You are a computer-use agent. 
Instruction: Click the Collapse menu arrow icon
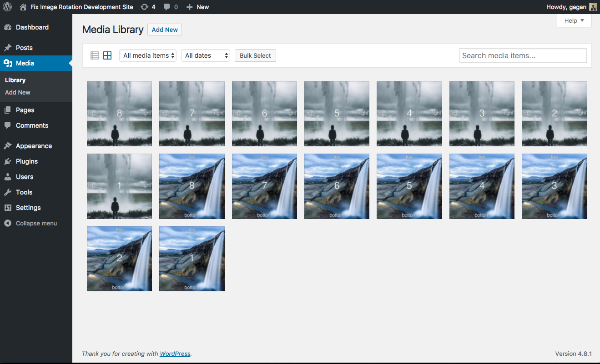coord(8,223)
